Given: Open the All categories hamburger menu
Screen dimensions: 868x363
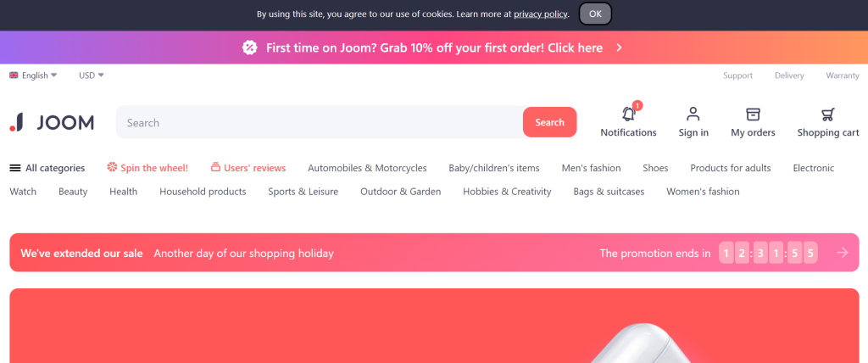Looking at the screenshot, I should [x=15, y=168].
